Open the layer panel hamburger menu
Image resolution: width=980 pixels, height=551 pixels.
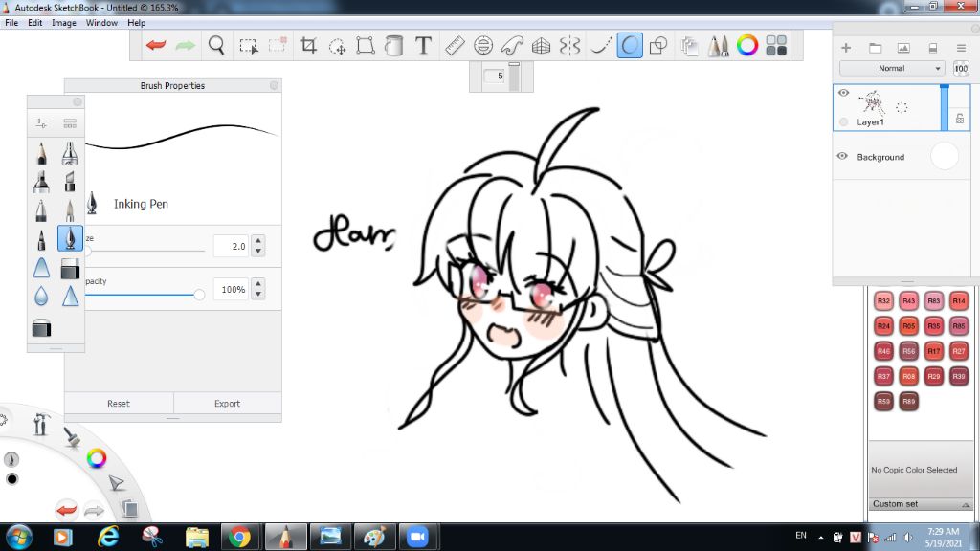961,48
